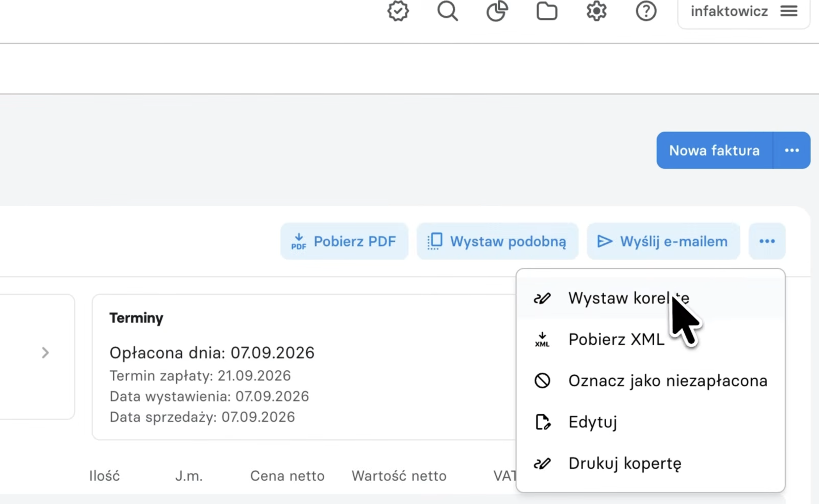Toggle the invoice actions three-dot menu
The image size is (819, 504).
point(767,241)
